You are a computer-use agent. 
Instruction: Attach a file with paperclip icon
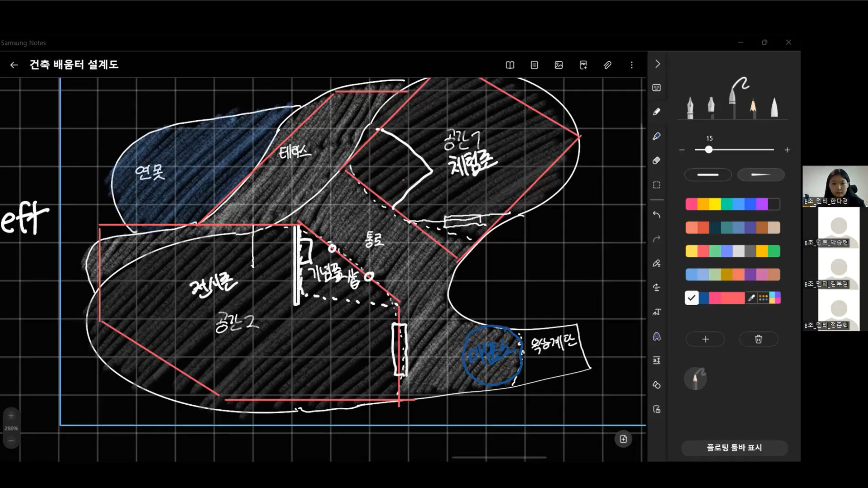(607, 65)
